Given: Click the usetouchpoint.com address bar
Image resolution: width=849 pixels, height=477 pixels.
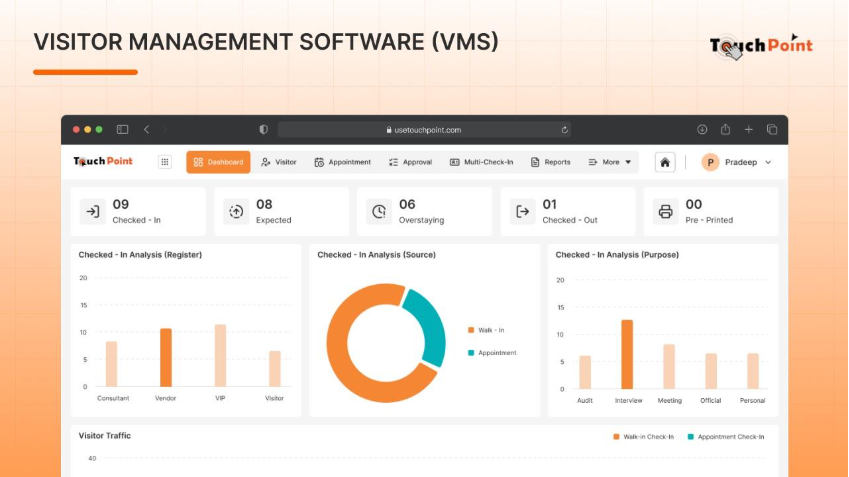Looking at the screenshot, I should 424,130.
